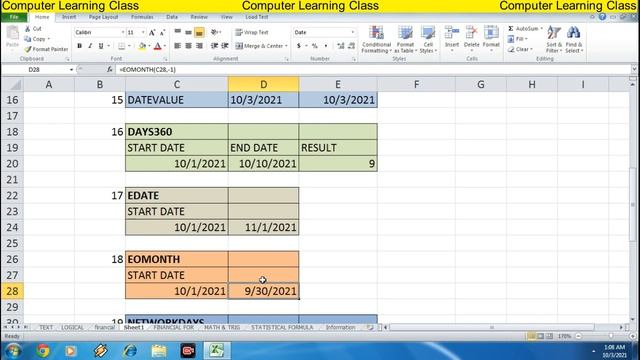Apply comma style number format

click(x=325, y=46)
